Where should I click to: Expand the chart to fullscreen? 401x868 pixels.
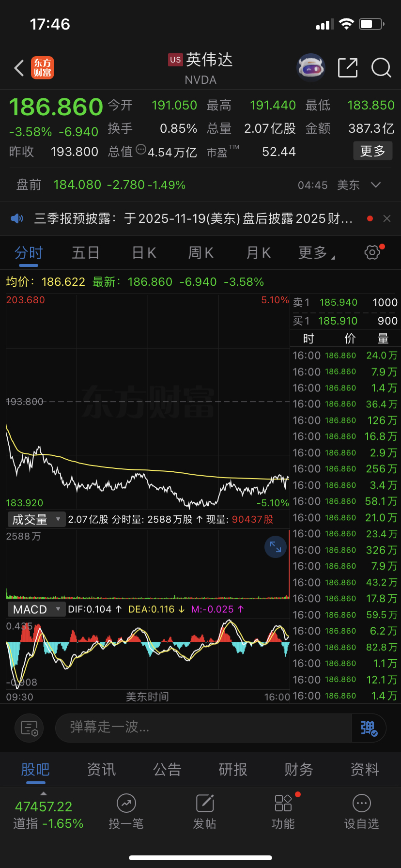click(276, 547)
